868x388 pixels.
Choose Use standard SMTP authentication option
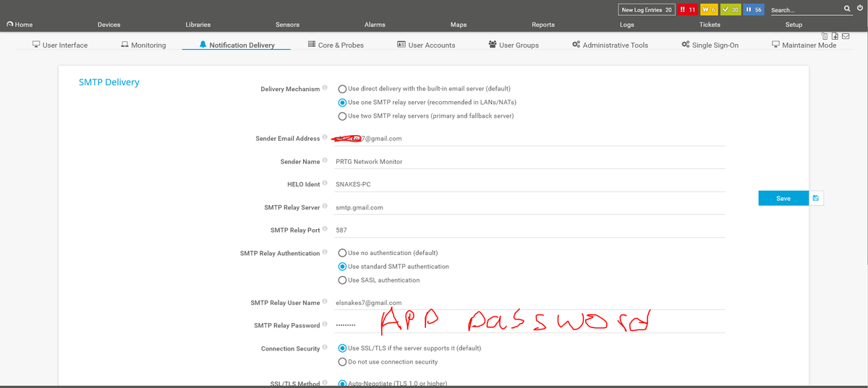coord(343,267)
